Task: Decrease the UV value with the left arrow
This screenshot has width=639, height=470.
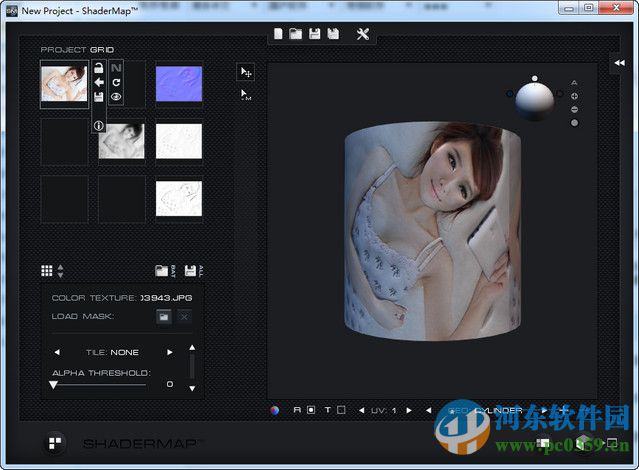Action: [361, 410]
